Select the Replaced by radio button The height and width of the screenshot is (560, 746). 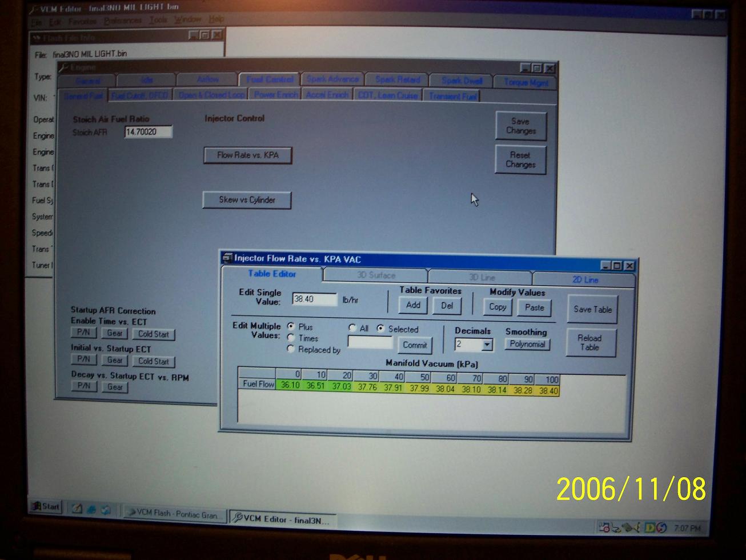(x=291, y=349)
